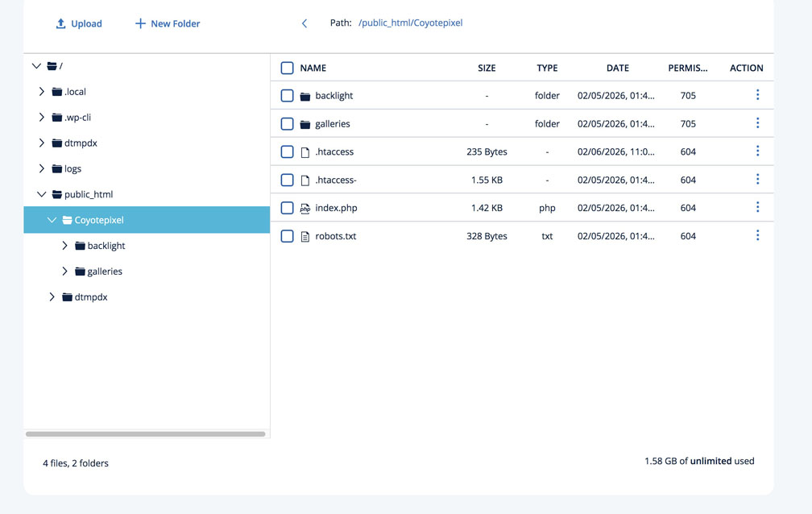The image size is (812, 514).
Task: Go back using the path arrow
Action: click(x=304, y=23)
